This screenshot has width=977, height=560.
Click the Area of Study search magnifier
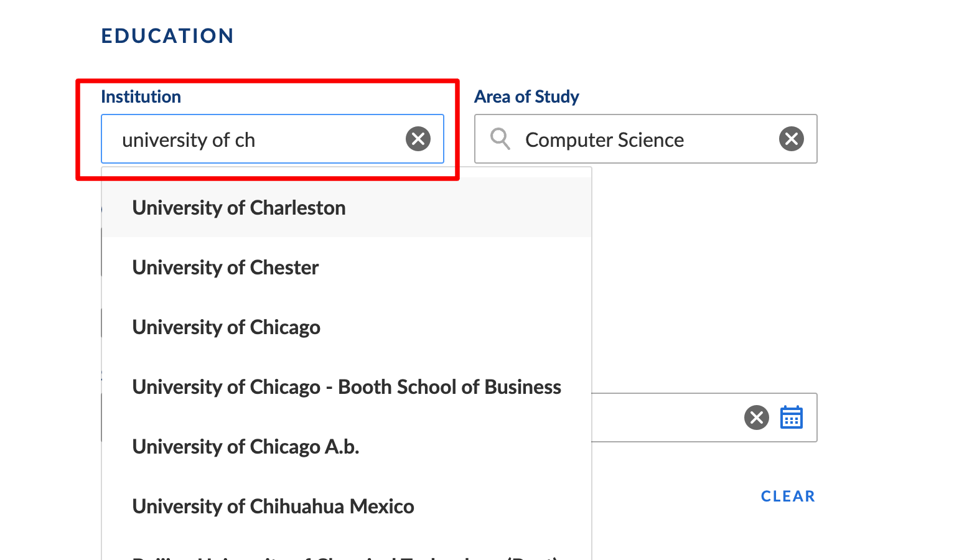(x=500, y=139)
